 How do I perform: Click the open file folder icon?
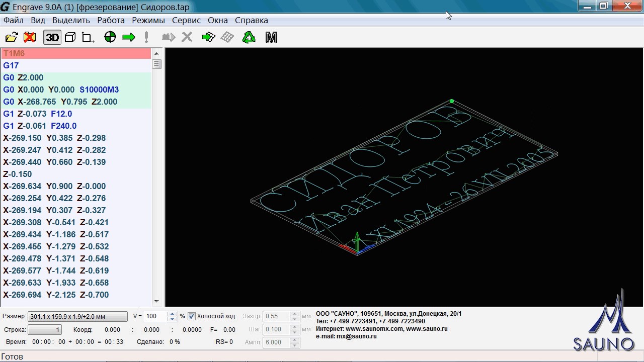12,37
